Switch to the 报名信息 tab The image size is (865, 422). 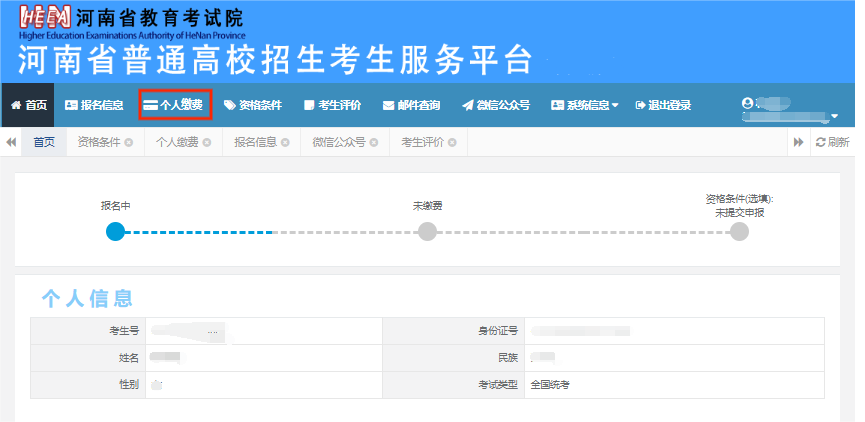click(255, 142)
